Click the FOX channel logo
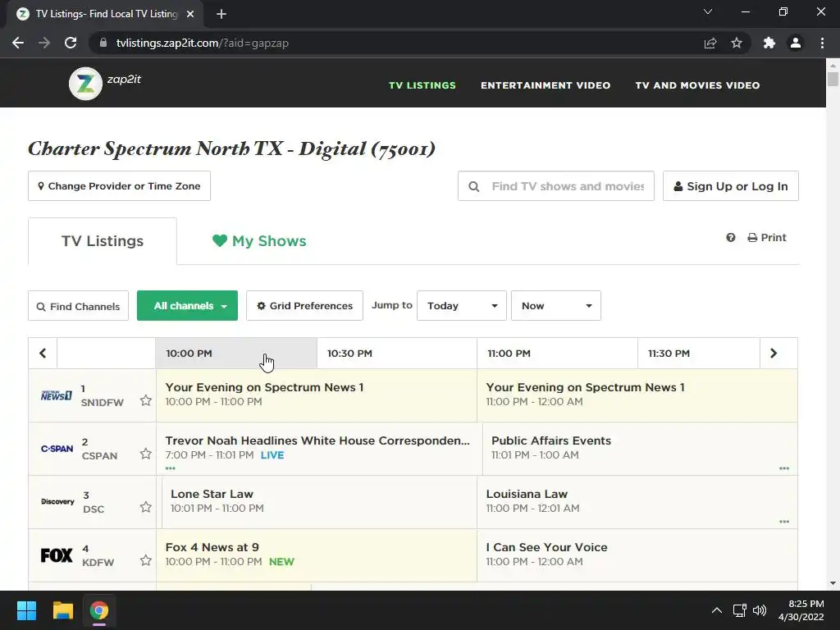Viewport: 840px width, 630px height. point(57,555)
